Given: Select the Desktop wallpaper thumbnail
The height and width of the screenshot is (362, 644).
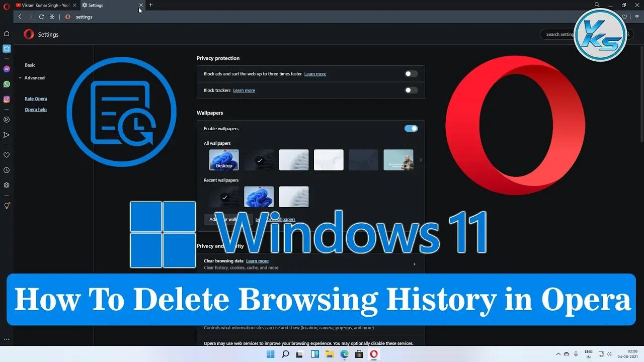Looking at the screenshot, I should 224,160.
